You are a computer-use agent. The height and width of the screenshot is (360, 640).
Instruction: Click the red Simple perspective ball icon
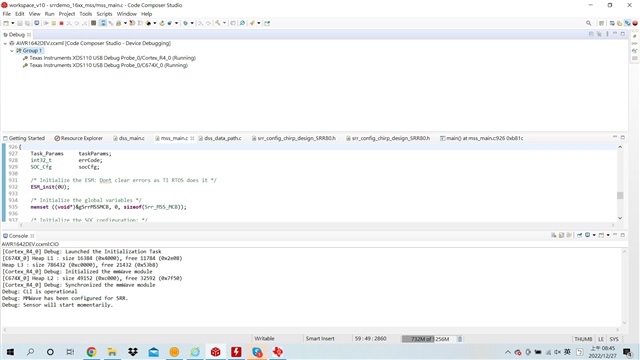tap(635, 23)
